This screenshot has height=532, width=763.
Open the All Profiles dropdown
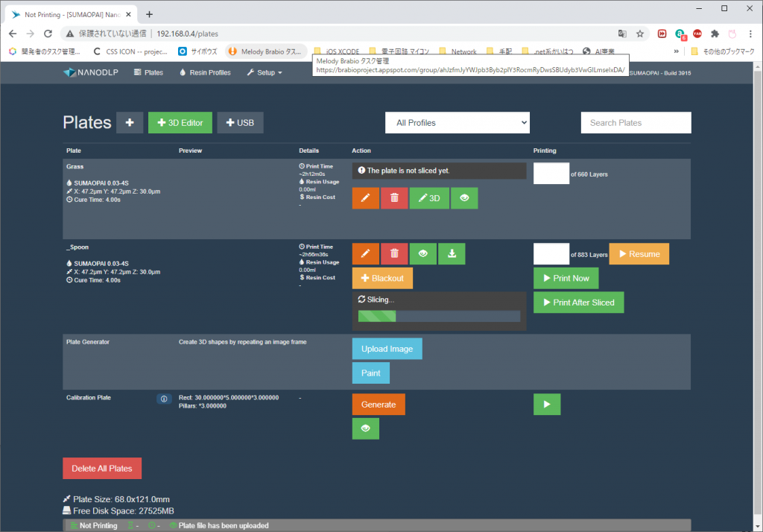tap(457, 123)
